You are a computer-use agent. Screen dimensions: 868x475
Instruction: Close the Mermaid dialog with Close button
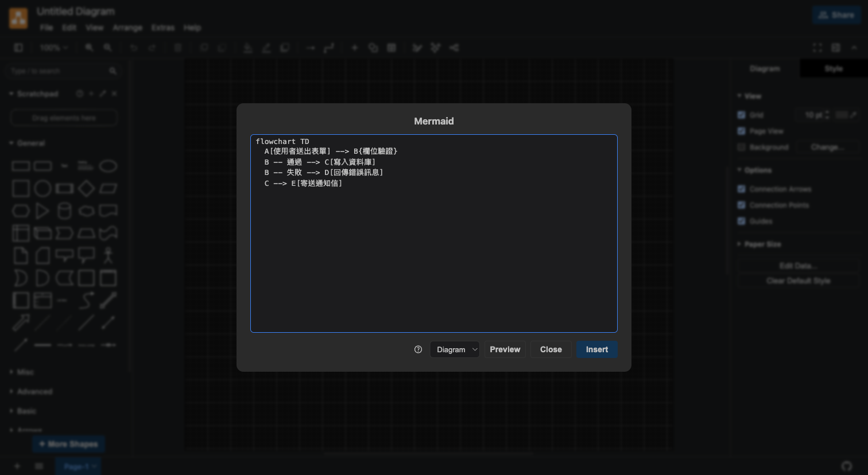coord(551,349)
